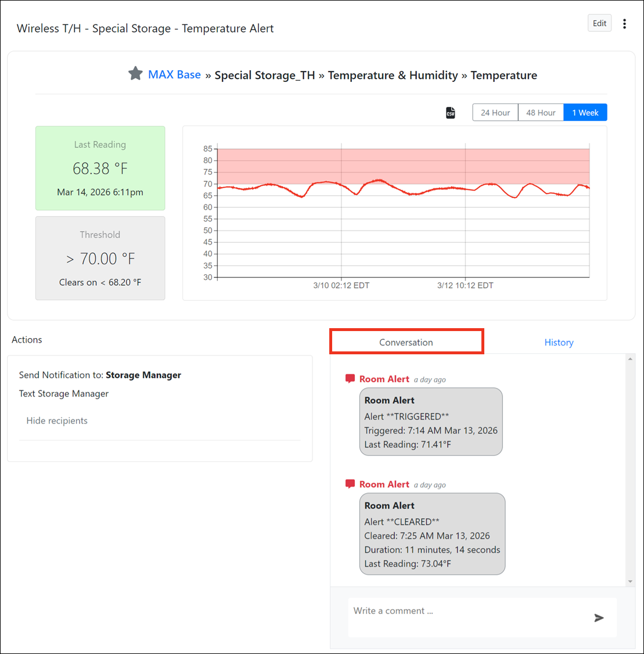The height and width of the screenshot is (654, 644).
Task: Select the 24 Hour time range
Action: [x=495, y=113]
